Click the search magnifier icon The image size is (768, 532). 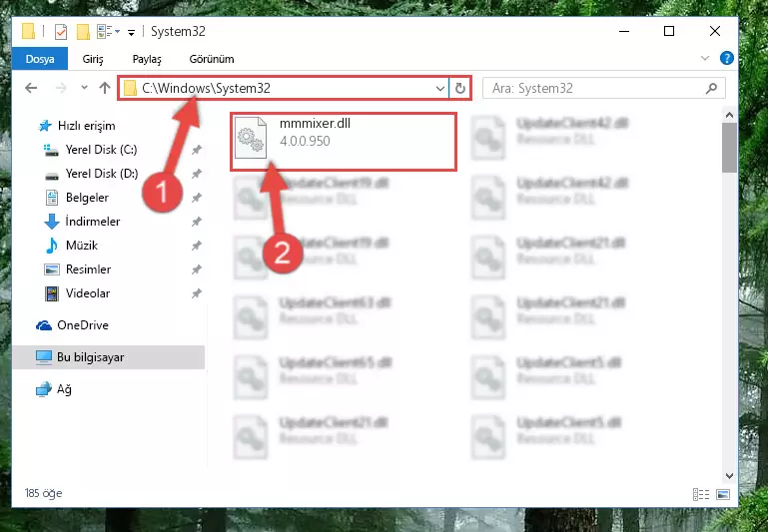[712, 88]
